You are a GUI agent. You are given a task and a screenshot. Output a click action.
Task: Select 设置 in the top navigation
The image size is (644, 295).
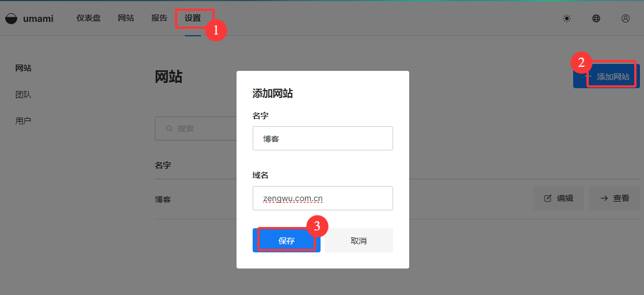point(193,18)
